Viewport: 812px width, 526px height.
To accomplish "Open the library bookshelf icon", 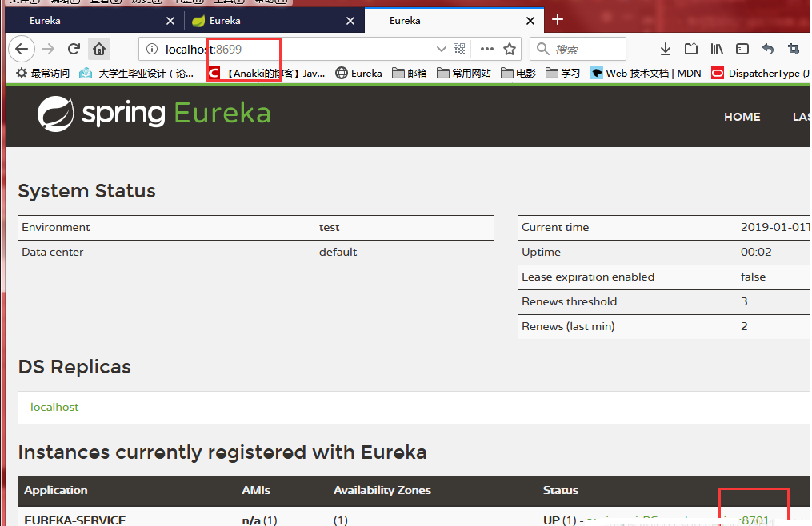I will 717,50.
